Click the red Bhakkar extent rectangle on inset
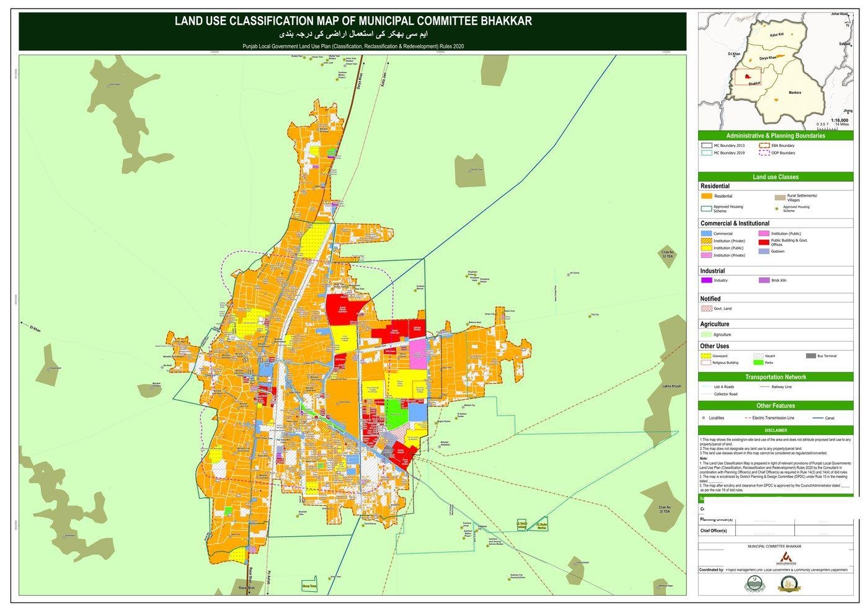The height and width of the screenshot is (613, 868). [746, 78]
